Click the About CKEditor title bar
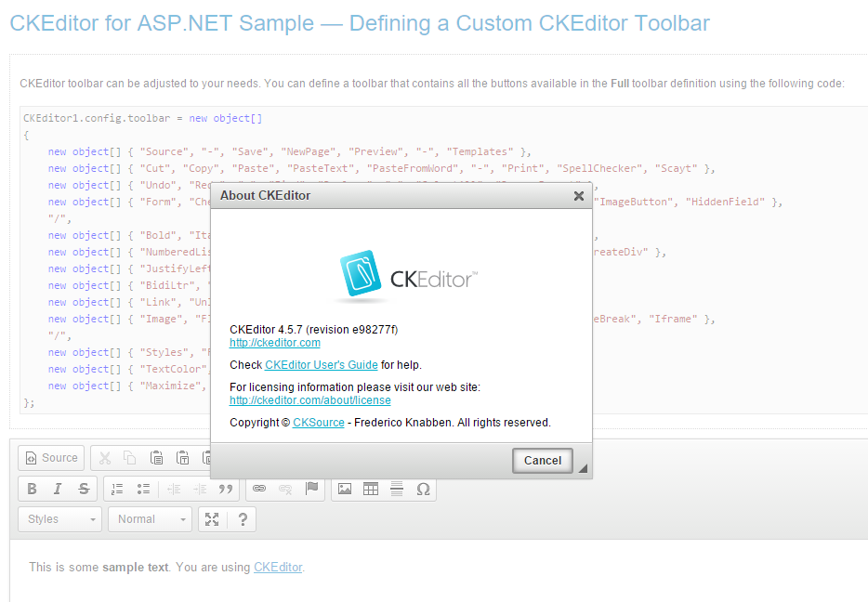This screenshot has height=602, width=868. pos(401,196)
